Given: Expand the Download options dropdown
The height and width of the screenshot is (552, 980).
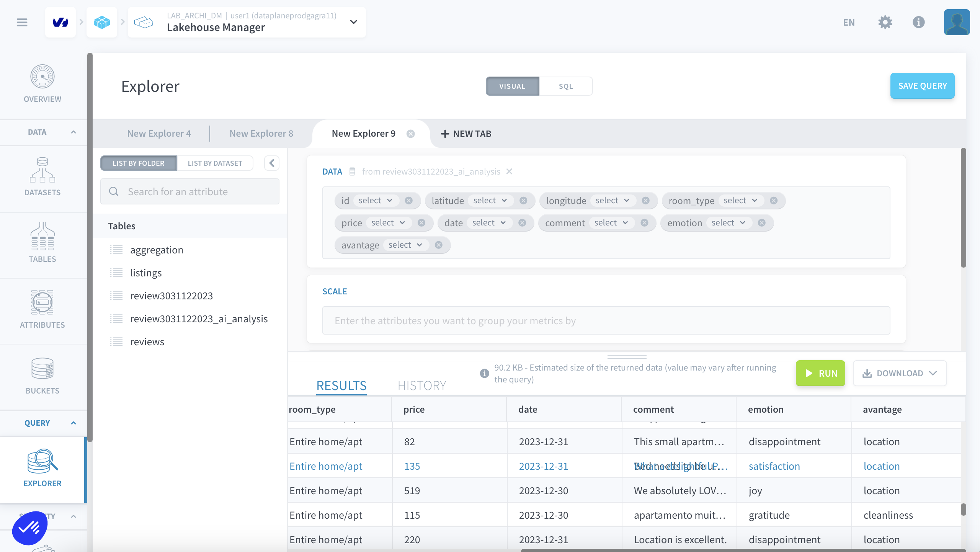Looking at the screenshot, I should coord(900,373).
